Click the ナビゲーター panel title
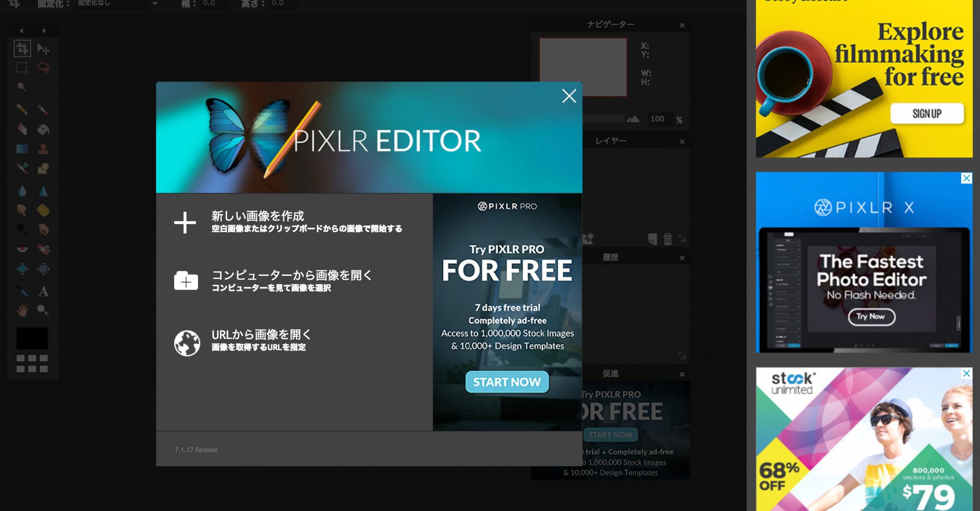The image size is (980, 511). tap(611, 24)
